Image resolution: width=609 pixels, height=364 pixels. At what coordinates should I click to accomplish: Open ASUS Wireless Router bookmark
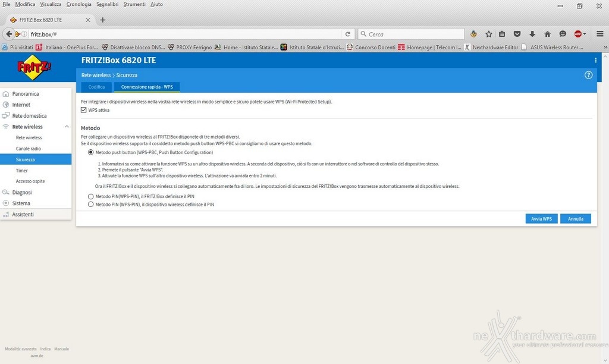coord(553,48)
